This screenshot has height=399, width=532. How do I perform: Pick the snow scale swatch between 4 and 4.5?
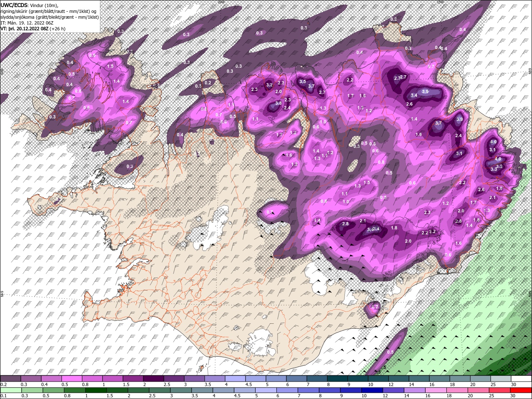pyautogui.click(x=234, y=379)
